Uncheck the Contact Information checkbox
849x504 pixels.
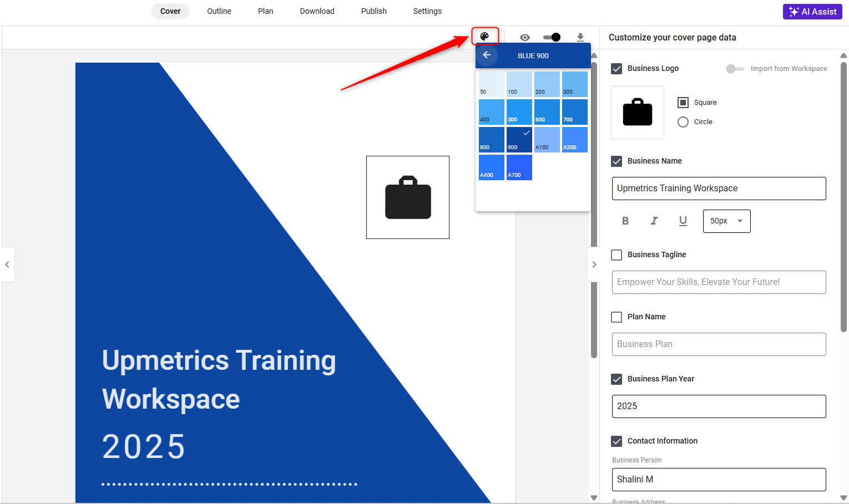coord(616,441)
